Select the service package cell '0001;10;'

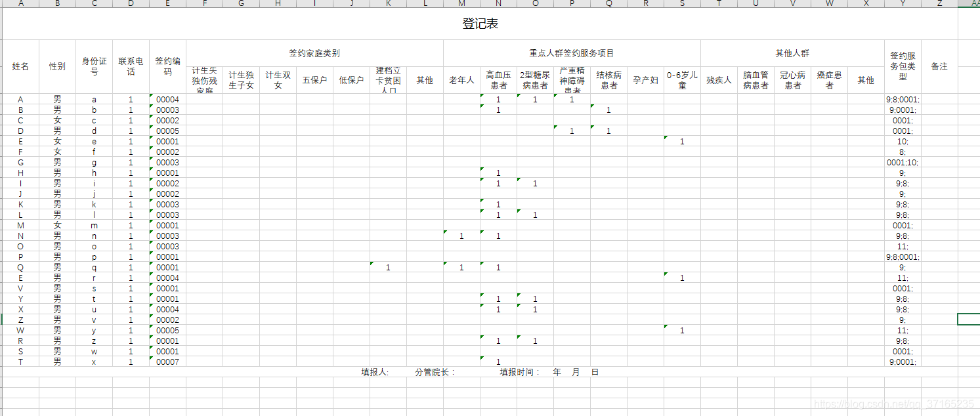tap(903, 162)
